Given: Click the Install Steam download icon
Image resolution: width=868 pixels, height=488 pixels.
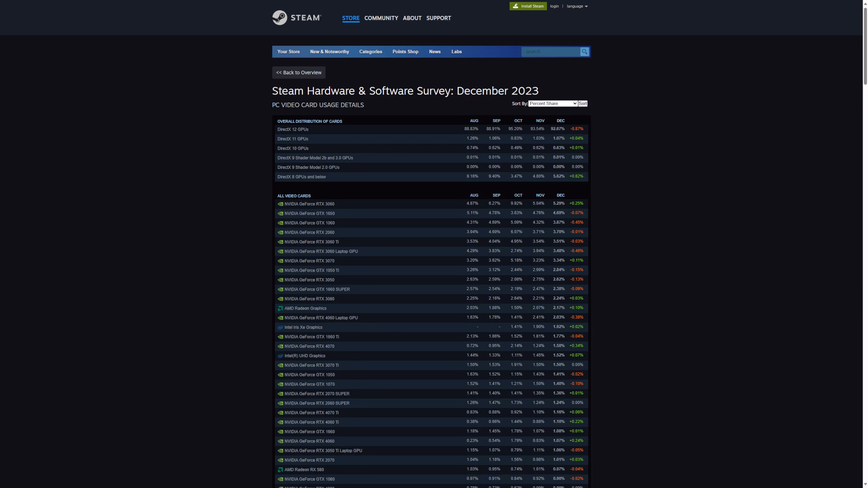Looking at the screenshot, I should tap(515, 6).
